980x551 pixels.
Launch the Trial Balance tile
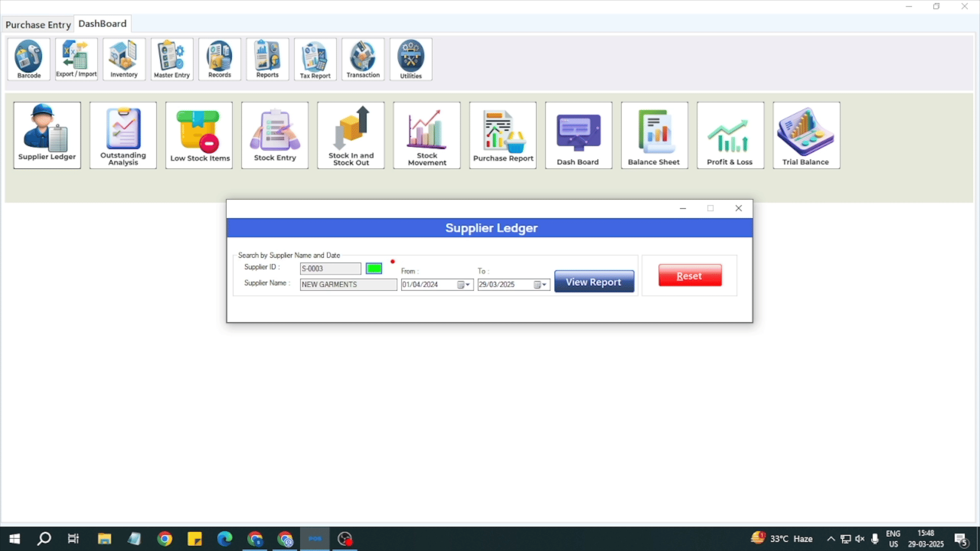coord(806,135)
